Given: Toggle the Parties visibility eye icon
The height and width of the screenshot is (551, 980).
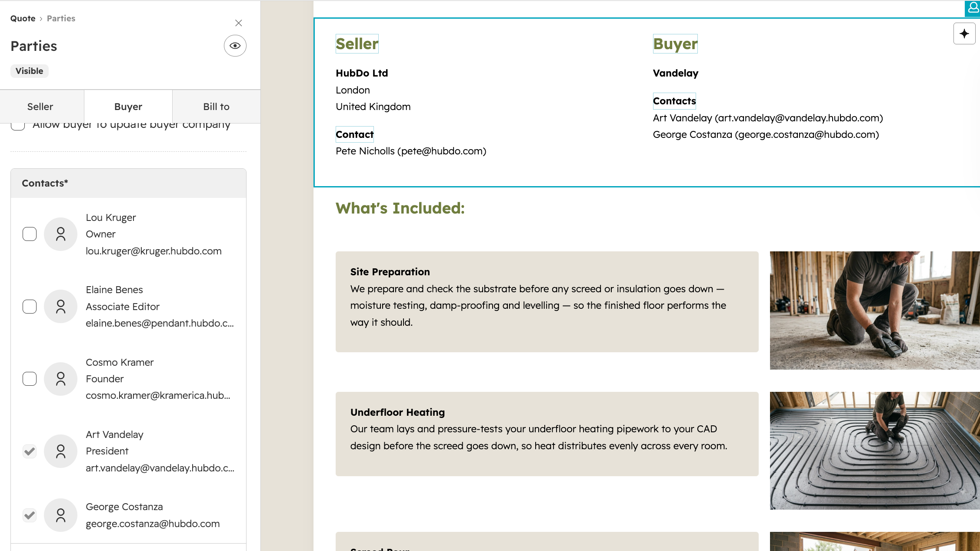Looking at the screenshot, I should pyautogui.click(x=235, y=46).
